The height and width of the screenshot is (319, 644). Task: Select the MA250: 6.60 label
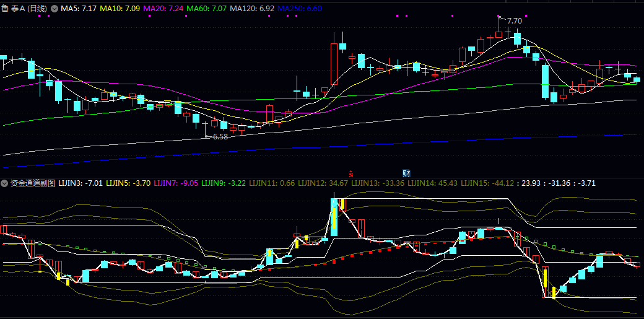click(300, 8)
